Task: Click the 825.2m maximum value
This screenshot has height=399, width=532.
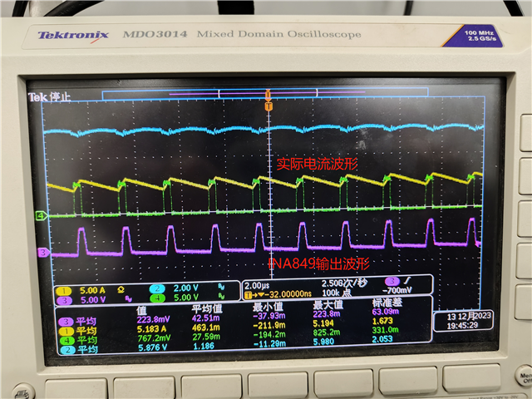Action: click(327, 332)
